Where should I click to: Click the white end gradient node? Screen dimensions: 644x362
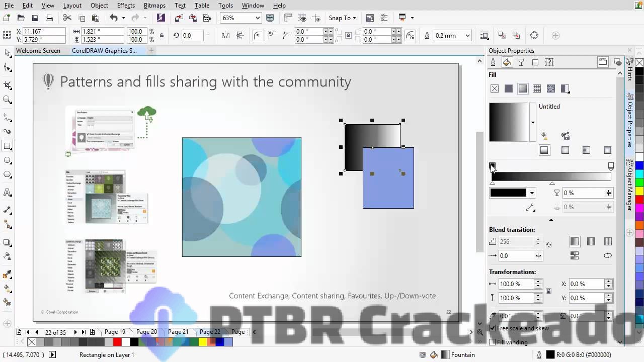pyautogui.click(x=611, y=165)
